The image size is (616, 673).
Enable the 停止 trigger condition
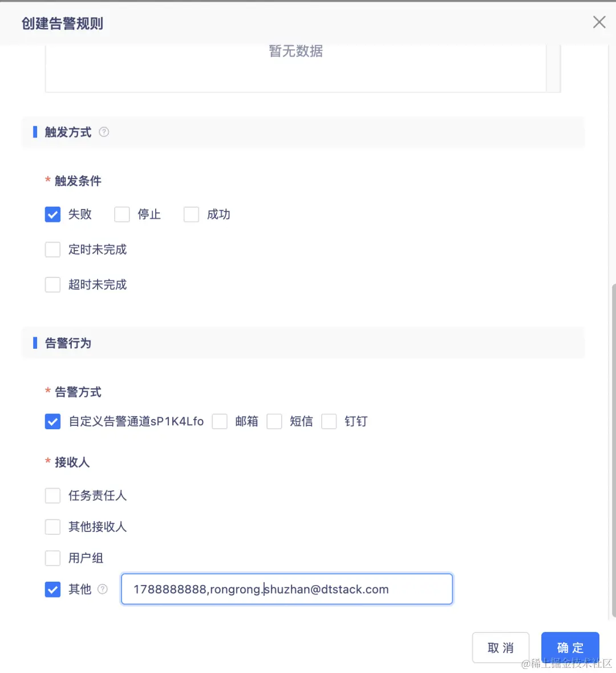(122, 214)
